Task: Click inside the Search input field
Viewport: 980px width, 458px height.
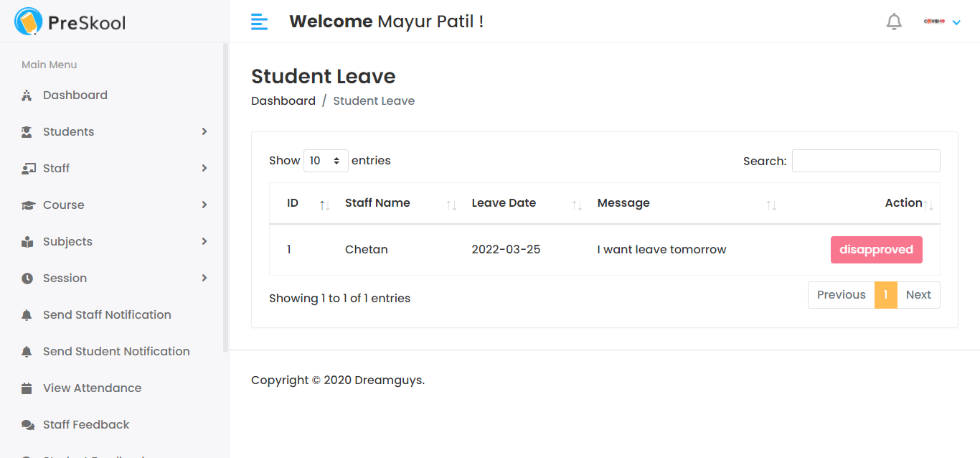Action: click(x=865, y=160)
